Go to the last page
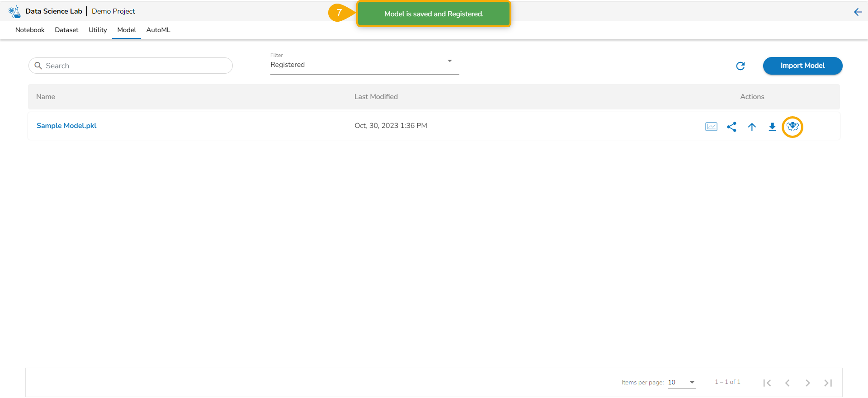The height and width of the screenshot is (398, 868). pyautogui.click(x=828, y=383)
